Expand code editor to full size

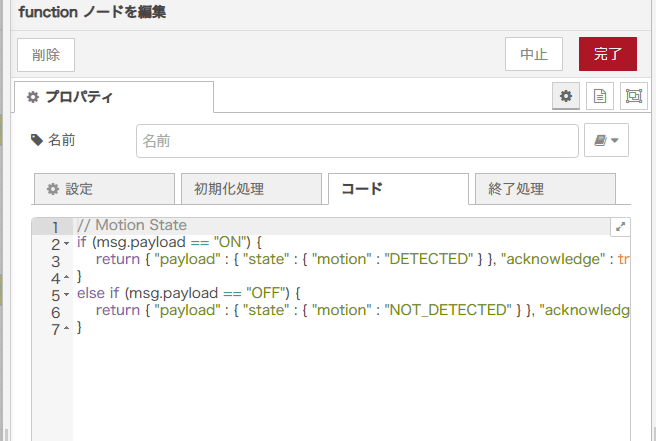pyautogui.click(x=620, y=227)
